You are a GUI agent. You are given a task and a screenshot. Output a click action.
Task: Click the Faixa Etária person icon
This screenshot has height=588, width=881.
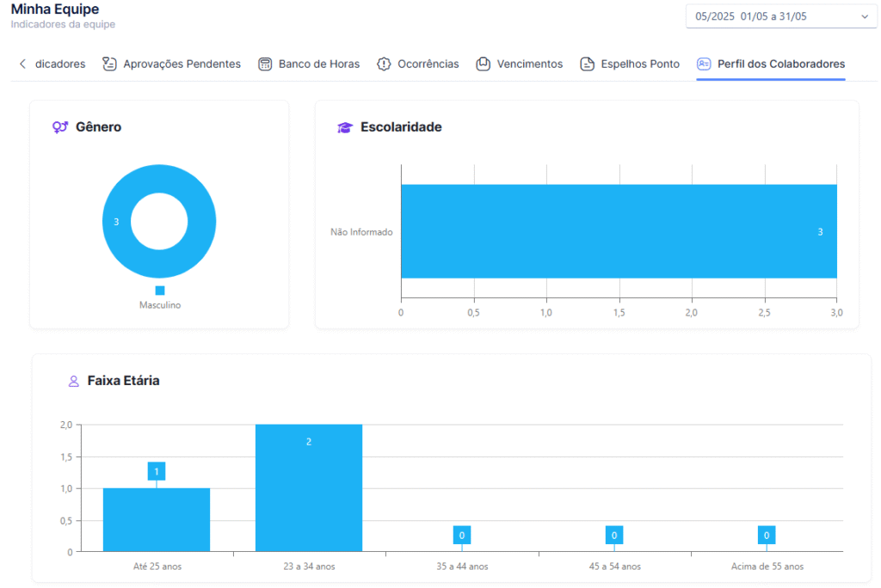click(74, 382)
